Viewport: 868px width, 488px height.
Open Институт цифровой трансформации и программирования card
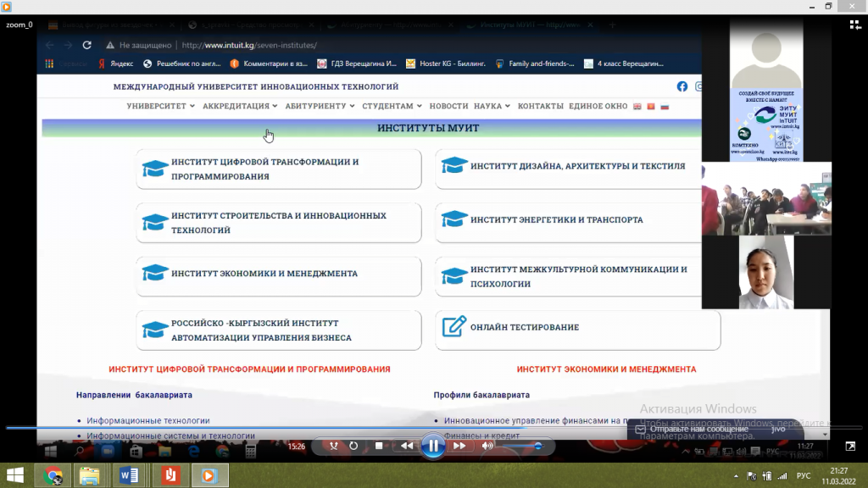pyautogui.click(x=278, y=169)
